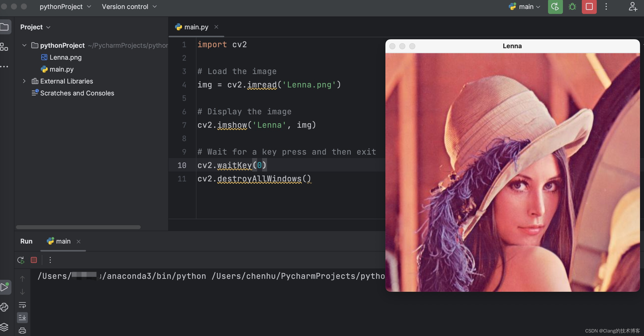Open the Code With Me user icon
This screenshot has width=644, height=336.
(x=633, y=7)
